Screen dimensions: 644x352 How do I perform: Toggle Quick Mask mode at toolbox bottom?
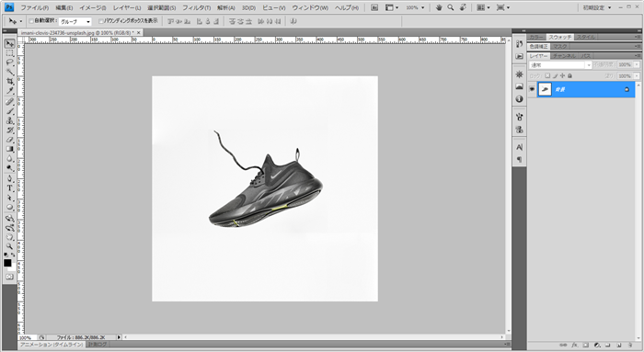click(10, 277)
